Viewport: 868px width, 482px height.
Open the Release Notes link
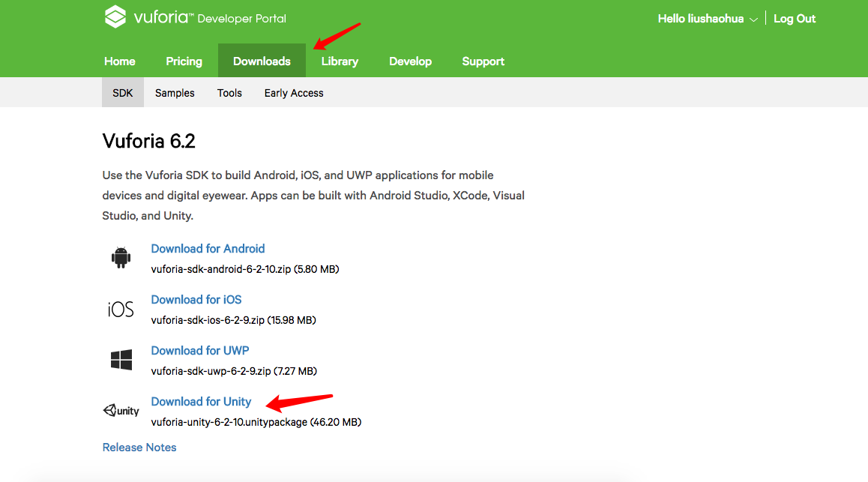pyautogui.click(x=139, y=447)
